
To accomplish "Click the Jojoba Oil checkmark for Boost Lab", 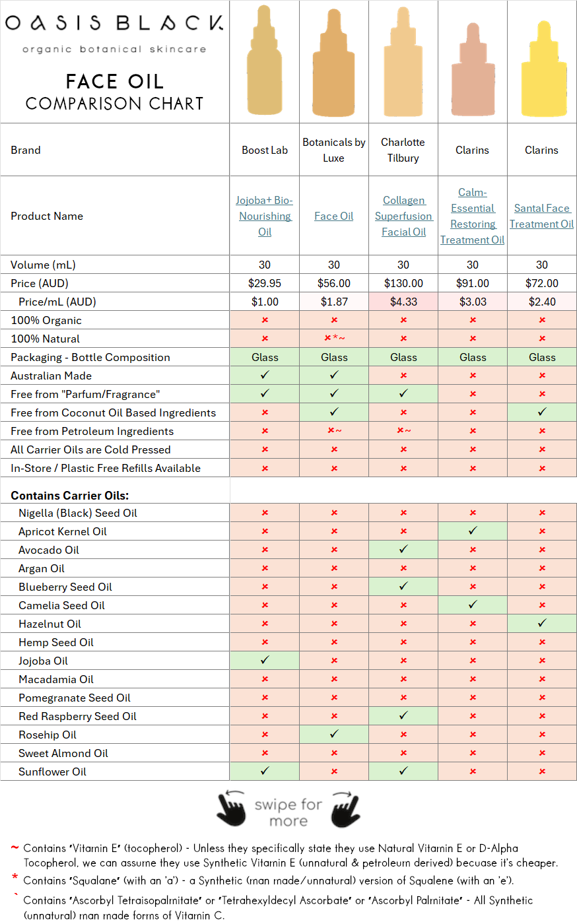I will tap(265, 661).
